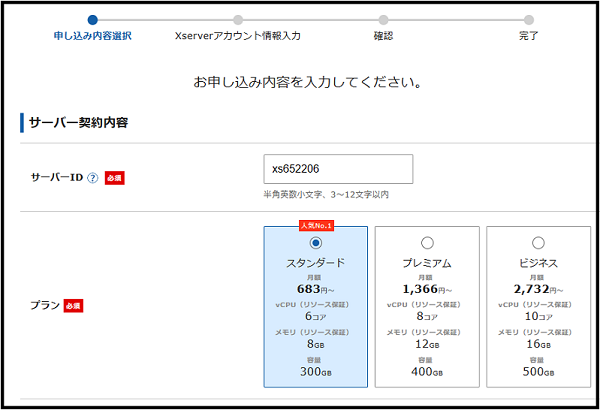Click the 人気No.1 badge on standard plan
This screenshot has width=600, height=410.
pos(316,225)
